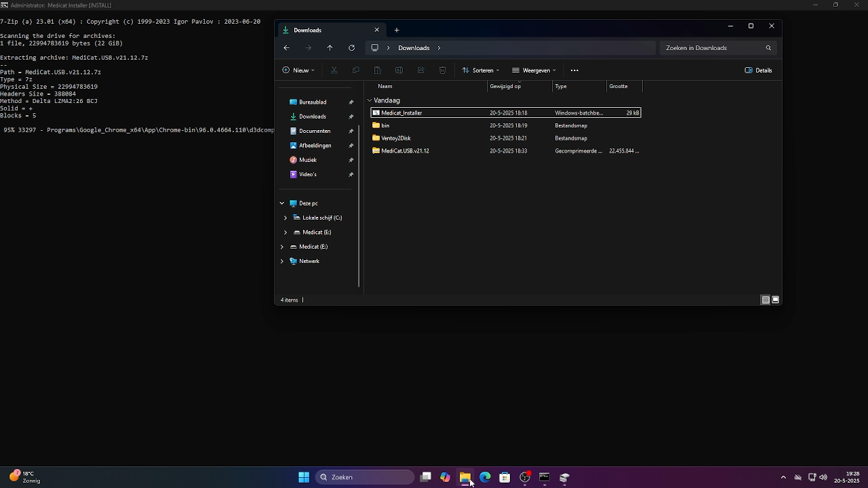Viewport: 868px width, 488px height.
Task: Open the Nieuw dropdown menu
Action: pyautogui.click(x=298, y=70)
